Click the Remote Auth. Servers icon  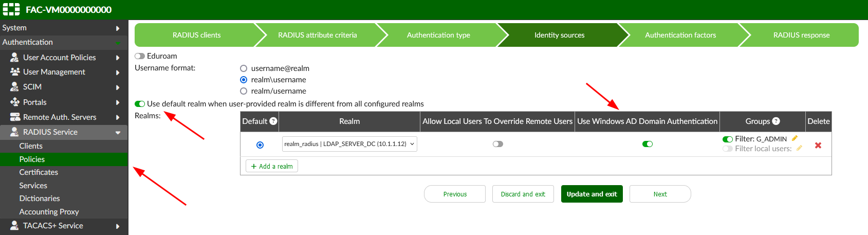[15, 117]
